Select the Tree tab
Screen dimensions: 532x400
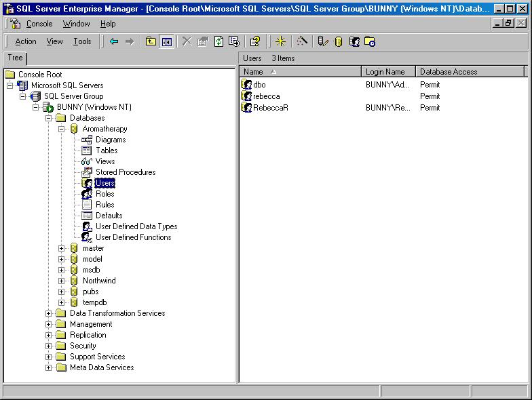15,58
